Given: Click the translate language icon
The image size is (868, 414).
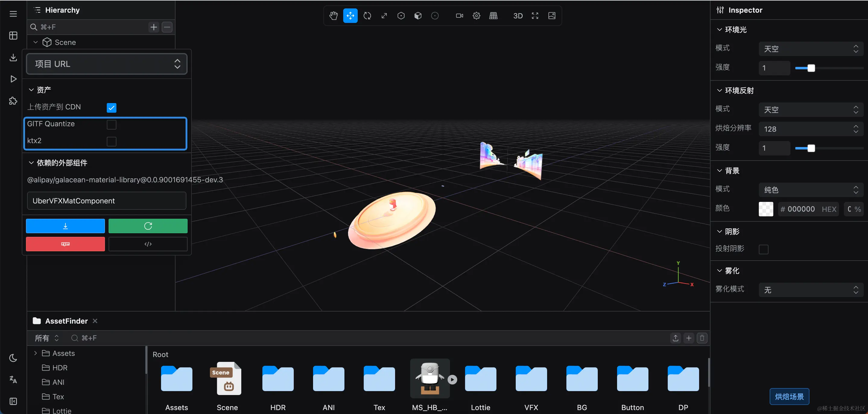Looking at the screenshot, I should tap(13, 379).
